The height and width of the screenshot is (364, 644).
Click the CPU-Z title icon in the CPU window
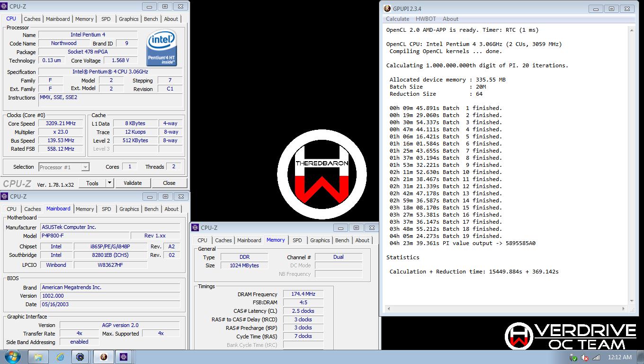pos(5,7)
